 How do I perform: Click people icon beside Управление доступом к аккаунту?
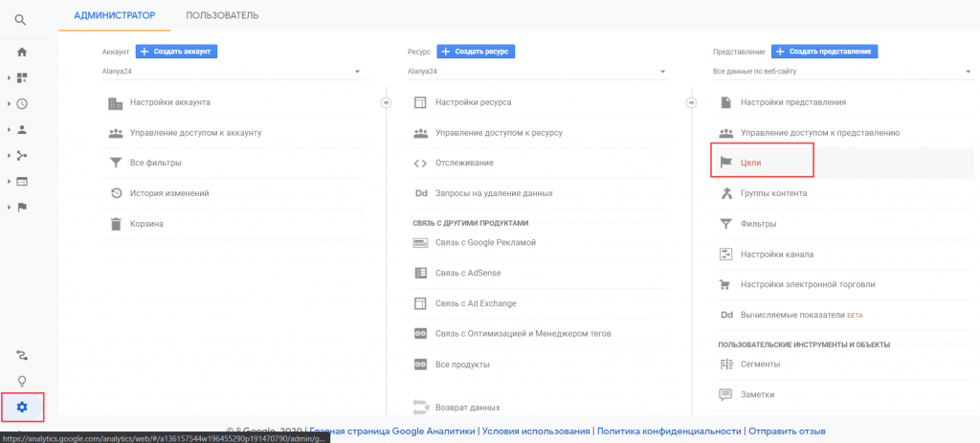(115, 133)
